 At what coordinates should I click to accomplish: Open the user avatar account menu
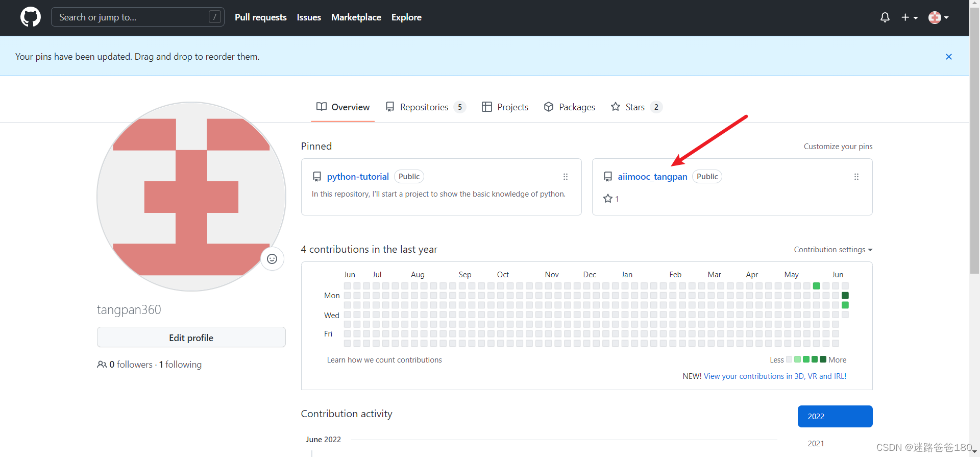938,17
